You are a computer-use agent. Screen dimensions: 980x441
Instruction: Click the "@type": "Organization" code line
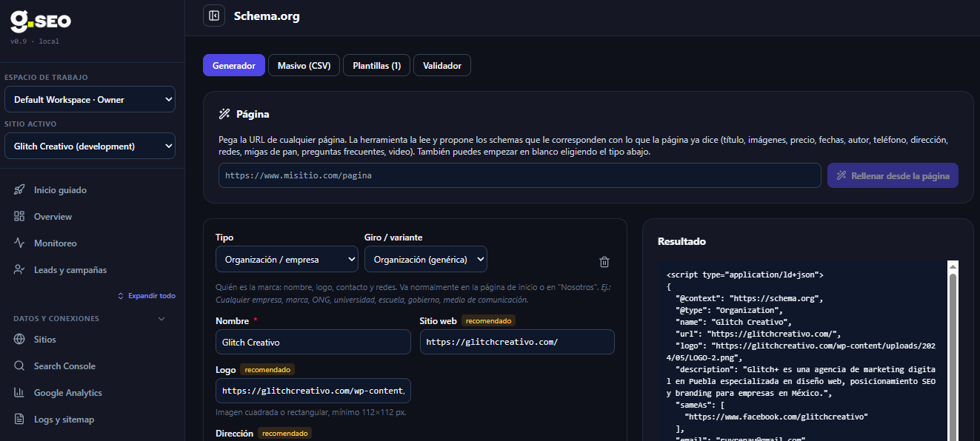point(727,310)
